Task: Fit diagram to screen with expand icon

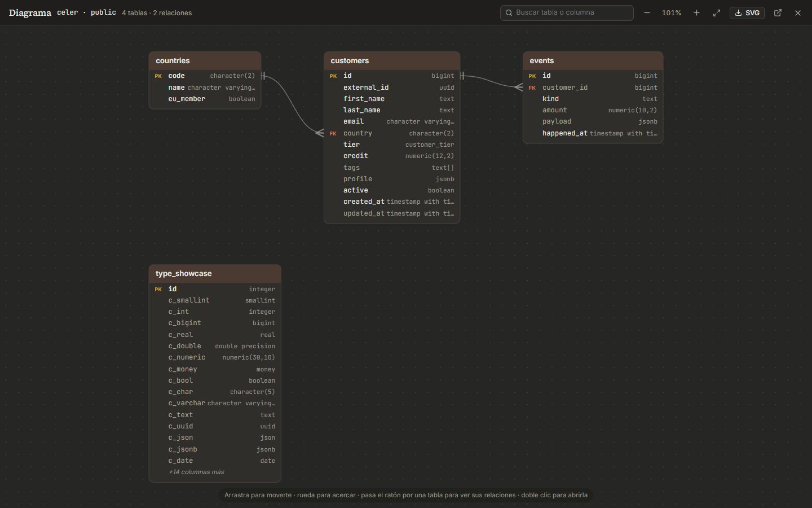Action: coord(717,13)
